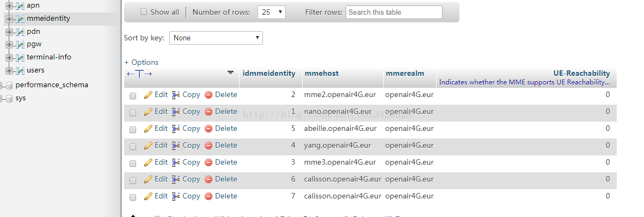Viewport: 644px width, 217px height.
Task: Sort by idmmeidentity column header
Action: coord(269,74)
